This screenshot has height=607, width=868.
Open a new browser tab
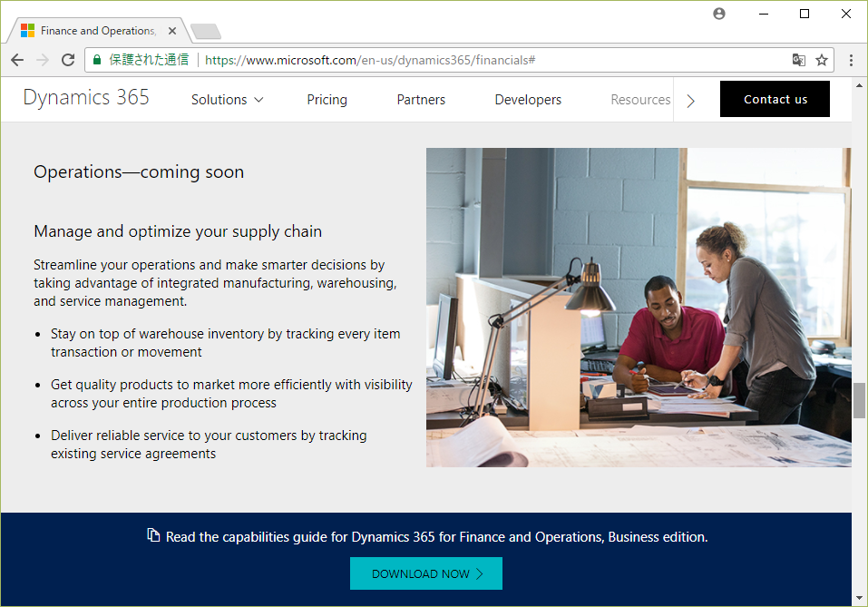(205, 32)
